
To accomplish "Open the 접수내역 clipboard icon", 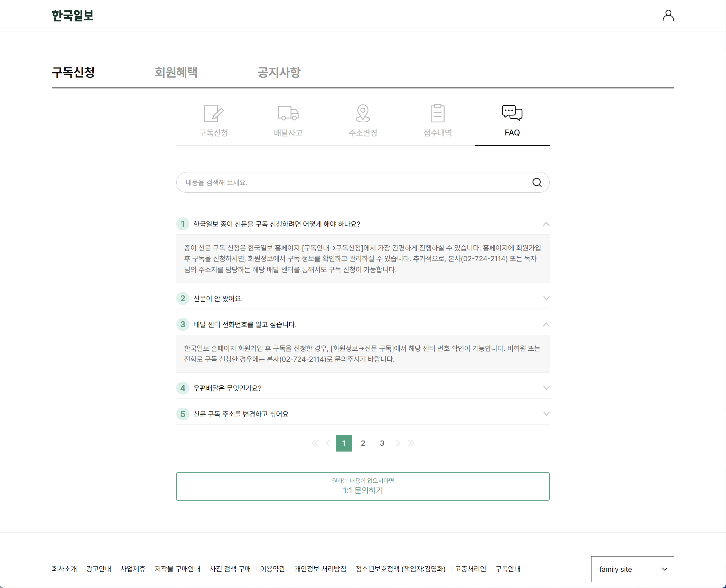I will [437, 120].
